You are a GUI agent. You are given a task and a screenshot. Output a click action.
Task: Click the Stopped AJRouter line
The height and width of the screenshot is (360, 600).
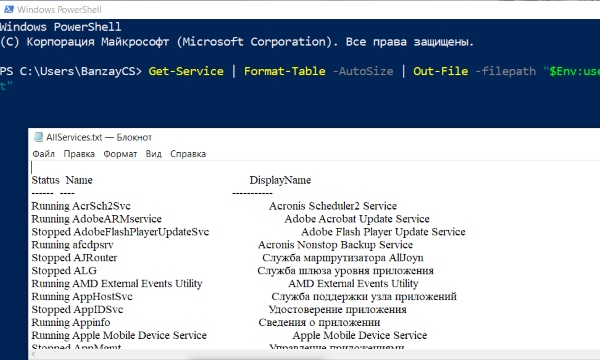(x=227, y=257)
